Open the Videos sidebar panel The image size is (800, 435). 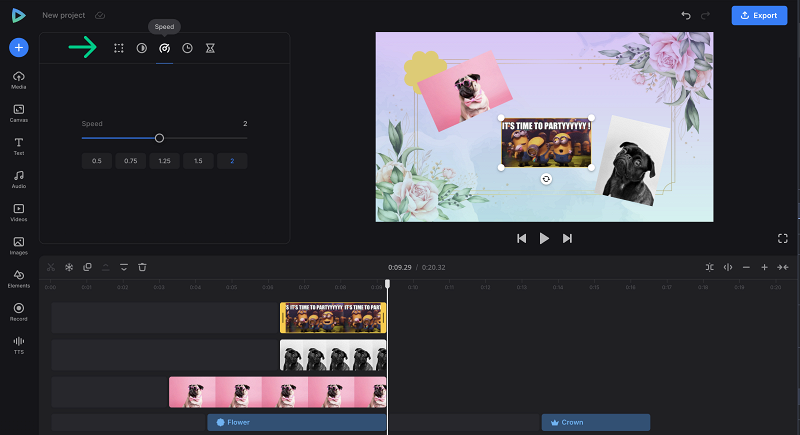[x=19, y=213]
